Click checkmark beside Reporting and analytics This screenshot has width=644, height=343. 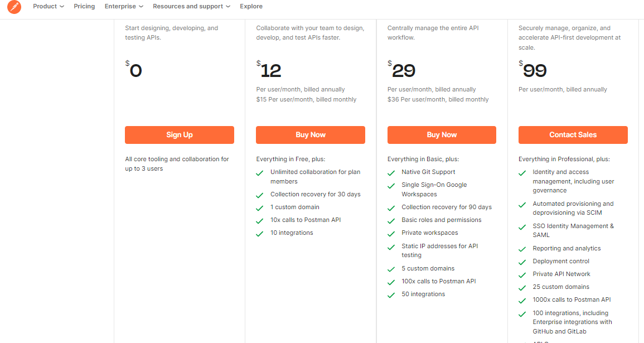click(x=522, y=249)
